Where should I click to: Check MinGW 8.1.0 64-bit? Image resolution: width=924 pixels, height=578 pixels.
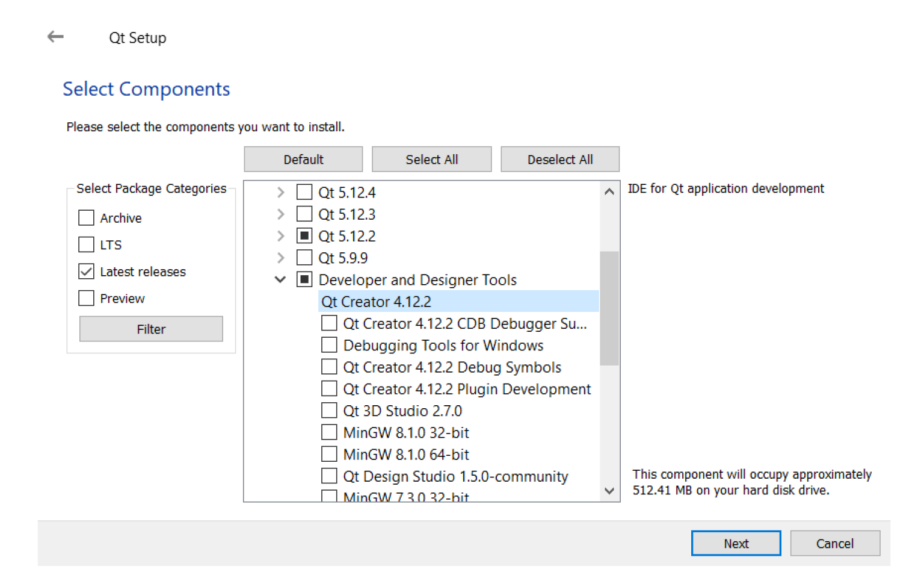(x=329, y=454)
